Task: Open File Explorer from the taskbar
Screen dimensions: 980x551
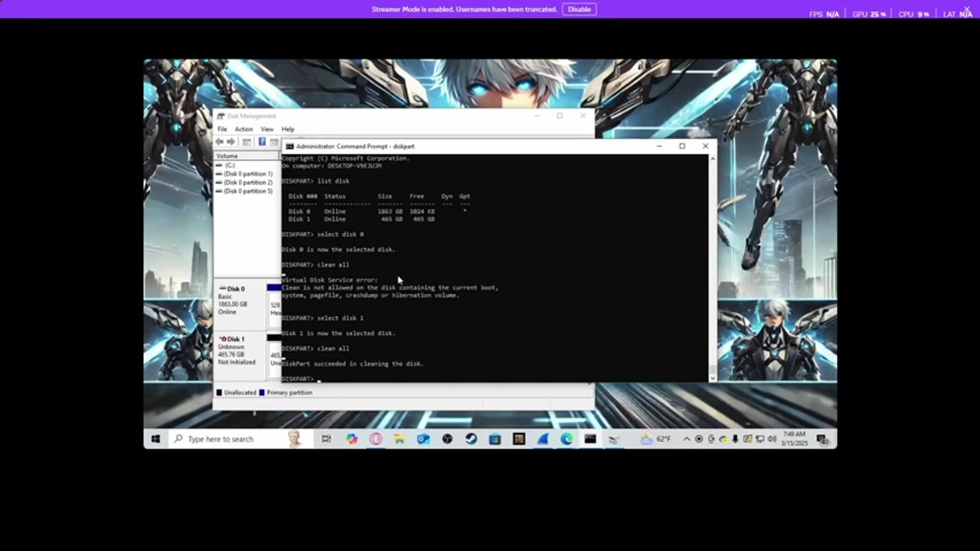Action: coord(399,439)
